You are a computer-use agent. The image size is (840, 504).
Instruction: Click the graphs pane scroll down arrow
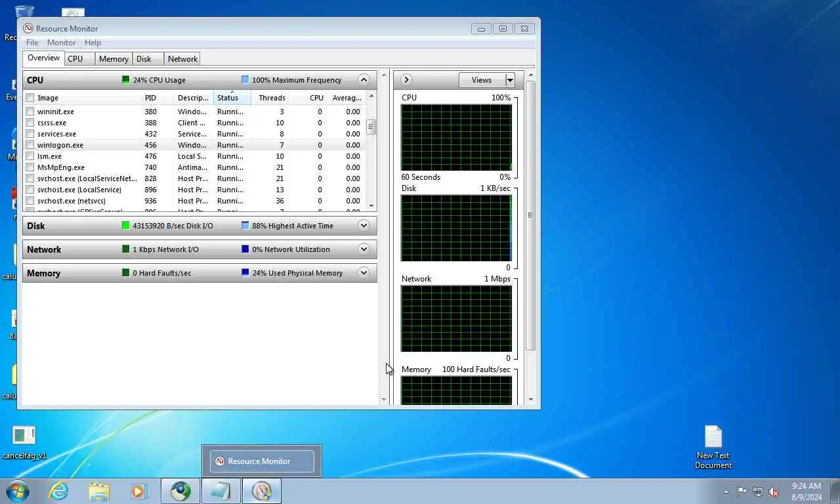[530, 399]
